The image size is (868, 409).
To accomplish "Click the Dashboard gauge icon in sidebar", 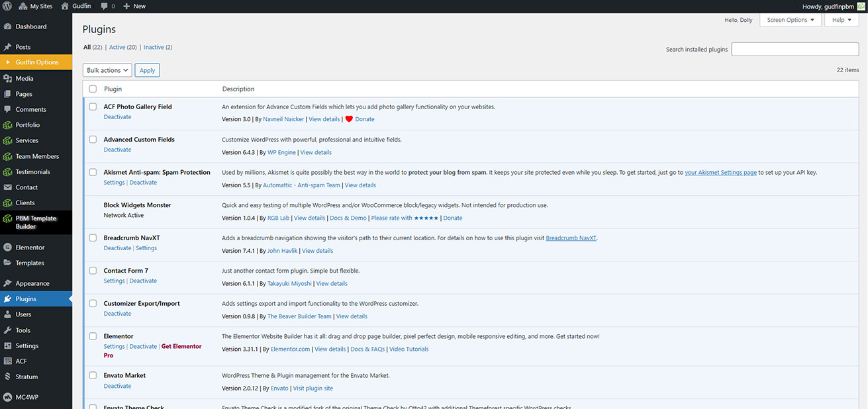I will pyautogui.click(x=8, y=26).
